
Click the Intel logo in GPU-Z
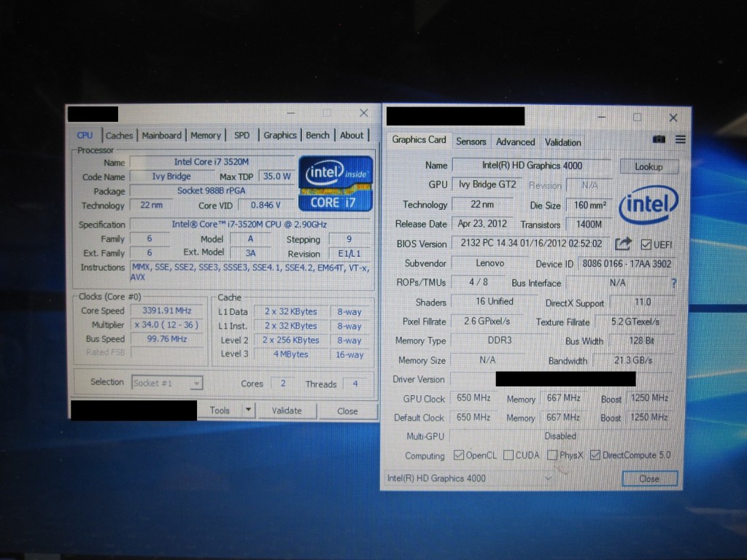click(649, 205)
